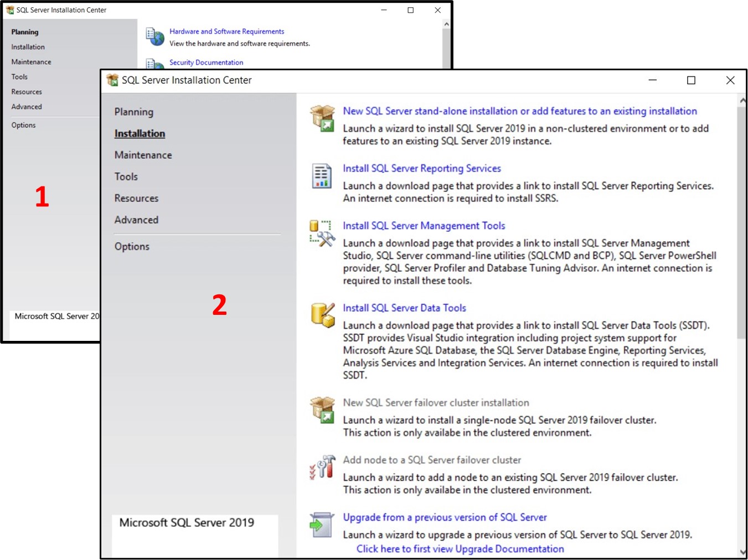
Task: Open Install SQL Server Management Tools link
Action: [424, 226]
